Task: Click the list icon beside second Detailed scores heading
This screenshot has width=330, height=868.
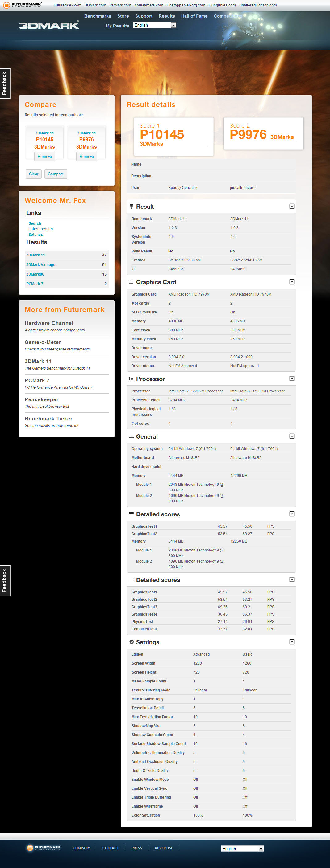Action: [131, 579]
